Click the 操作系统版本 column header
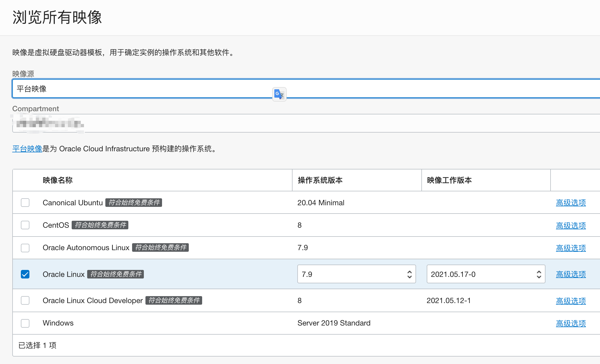Viewport: 600px width, 364px height. pyautogui.click(x=320, y=180)
